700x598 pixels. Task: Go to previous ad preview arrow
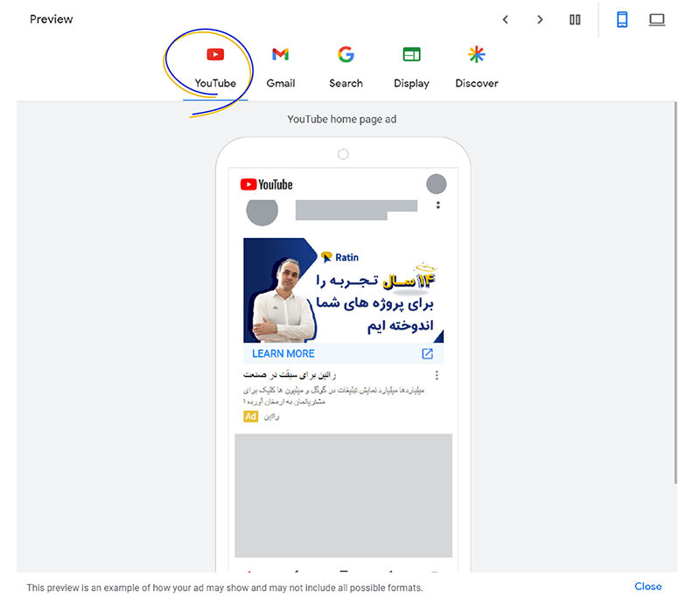[506, 19]
